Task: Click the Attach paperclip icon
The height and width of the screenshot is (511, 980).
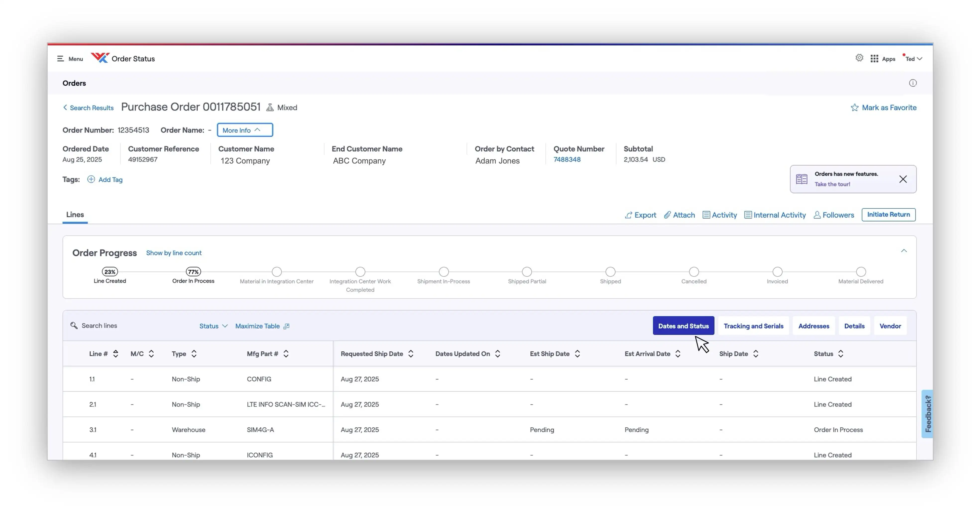Action: (x=667, y=215)
